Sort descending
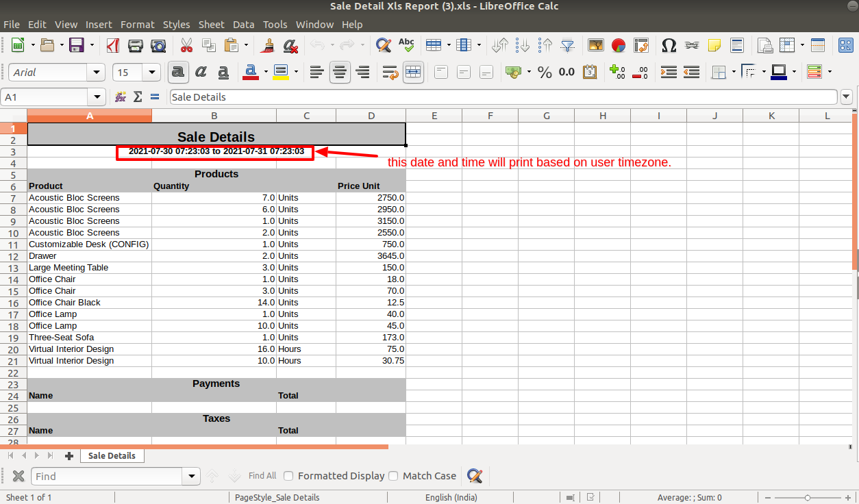This screenshot has height=504, width=859. coord(545,46)
